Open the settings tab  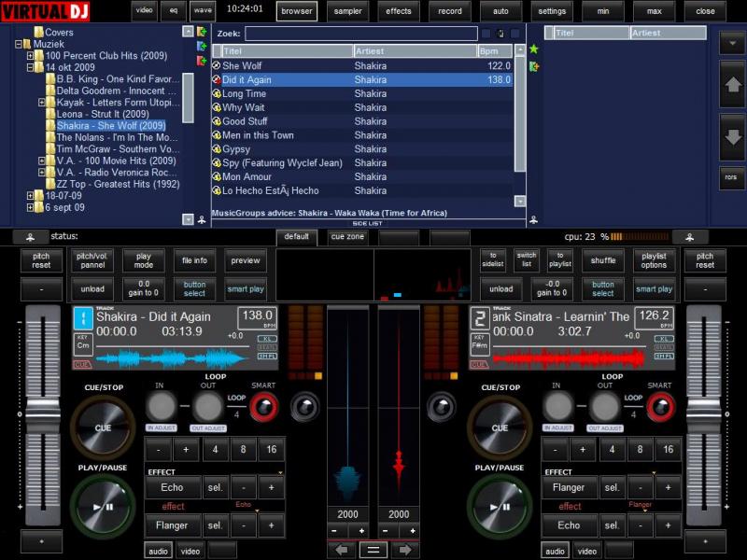click(x=552, y=11)
